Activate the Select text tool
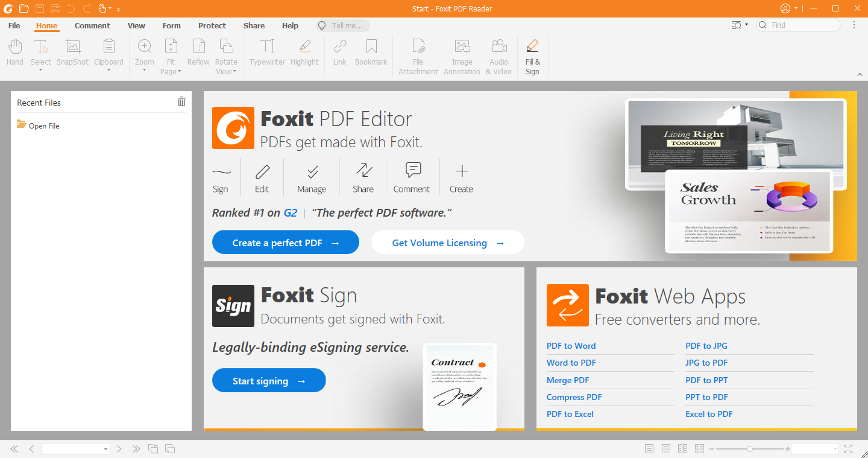The height and width of the screenshot is (458, 868). [x=41, y=47]
